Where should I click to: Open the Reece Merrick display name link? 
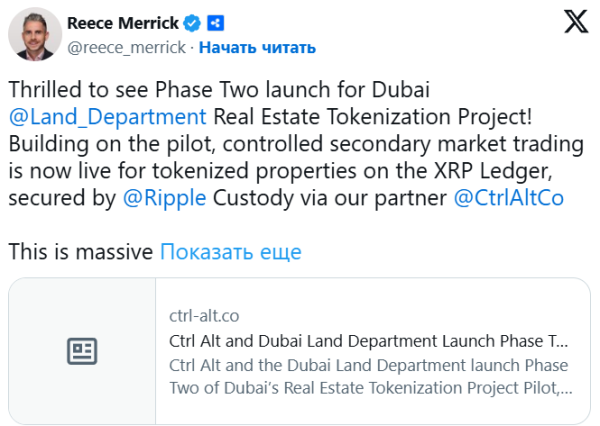pyautogui.click(x=124, y=22)
